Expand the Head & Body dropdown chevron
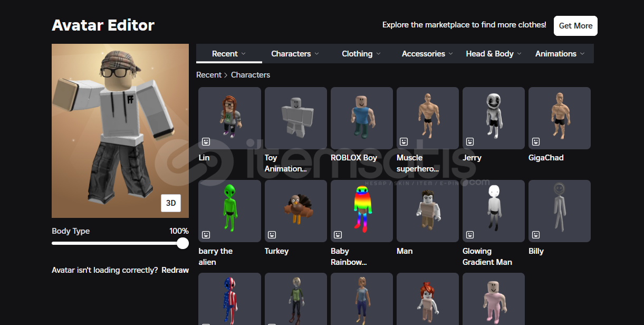The height and width of the screenshot is (325, 644). [519, 54]
